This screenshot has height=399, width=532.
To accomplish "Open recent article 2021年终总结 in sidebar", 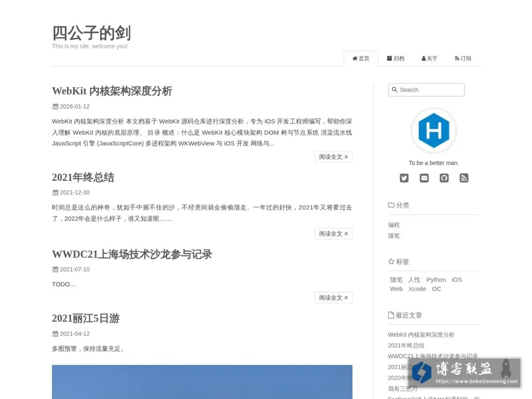I will [406, 345].
